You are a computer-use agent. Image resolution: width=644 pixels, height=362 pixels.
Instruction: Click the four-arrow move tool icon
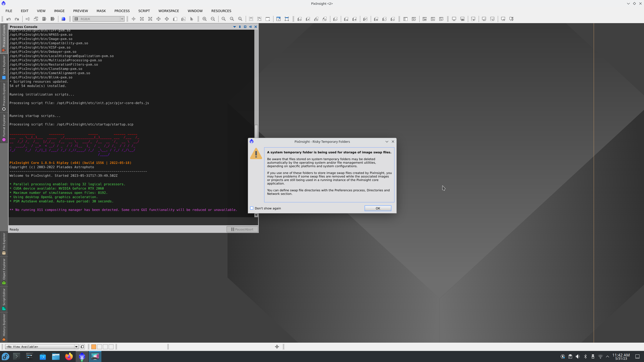pyautogui.click(x=167, y=19)
